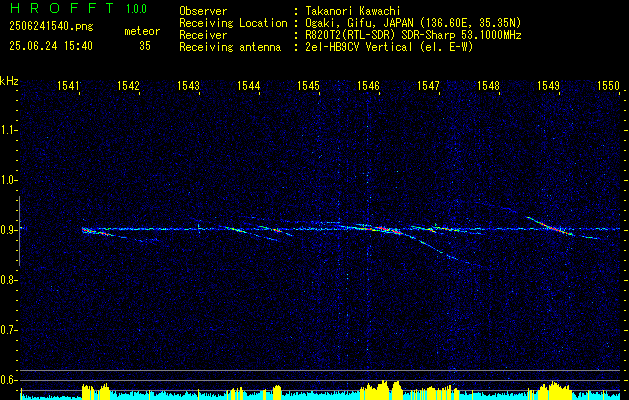This screenshot has width=629, height=400.
Task: Click the HROFFT title text
Action: [61, 8]
